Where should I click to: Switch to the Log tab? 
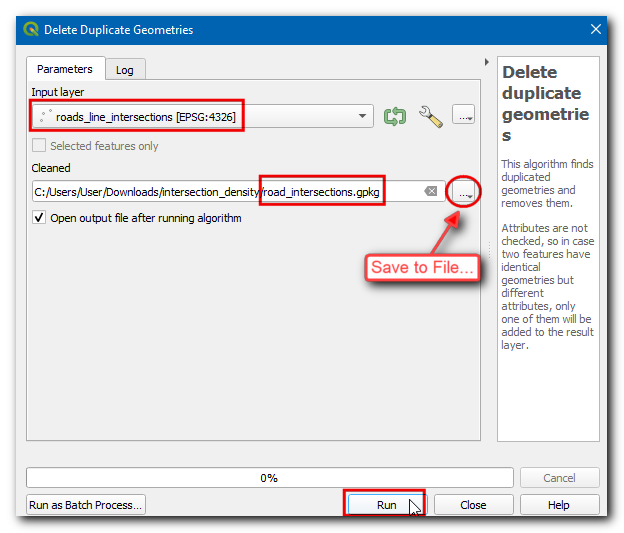coord(125,70)
